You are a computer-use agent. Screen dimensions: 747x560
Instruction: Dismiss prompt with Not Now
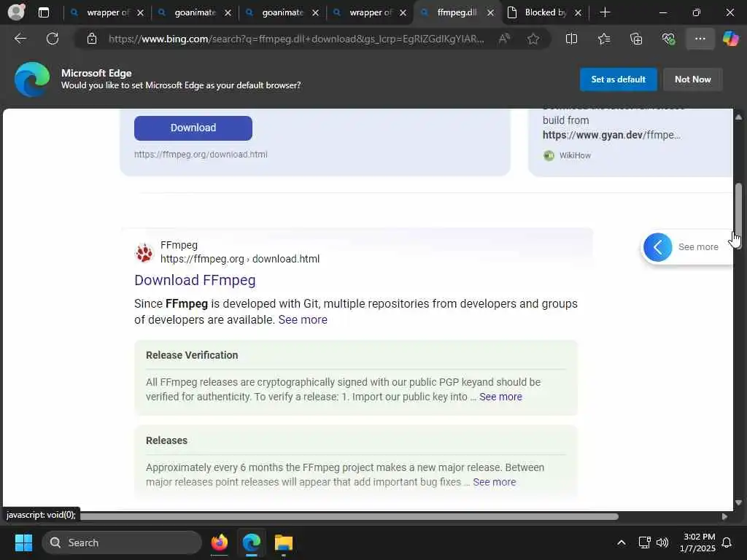click(x=693, y=79)
